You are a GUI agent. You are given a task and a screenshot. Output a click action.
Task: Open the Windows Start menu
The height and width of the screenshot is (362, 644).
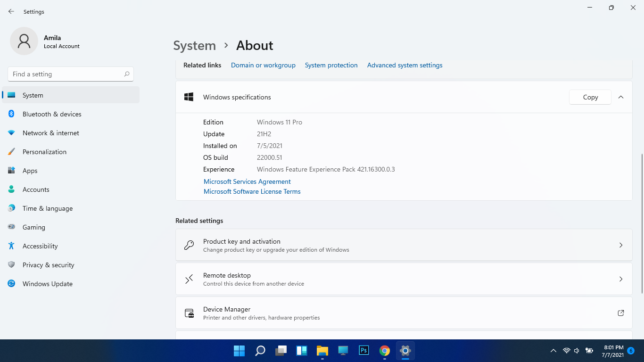tap(239, 351)
